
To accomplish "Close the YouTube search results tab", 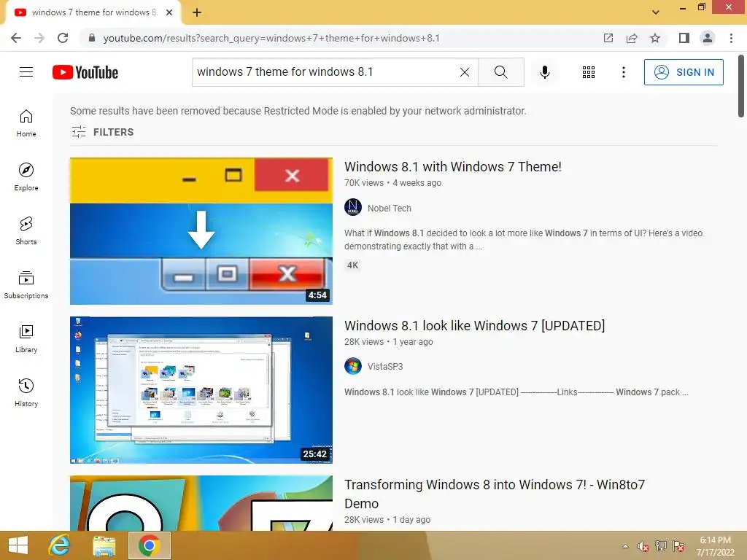I will pos(169,12).
